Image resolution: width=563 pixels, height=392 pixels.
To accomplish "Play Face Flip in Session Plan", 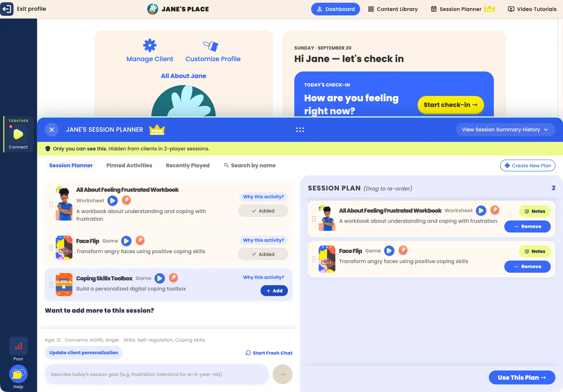I will coord(389,251).
